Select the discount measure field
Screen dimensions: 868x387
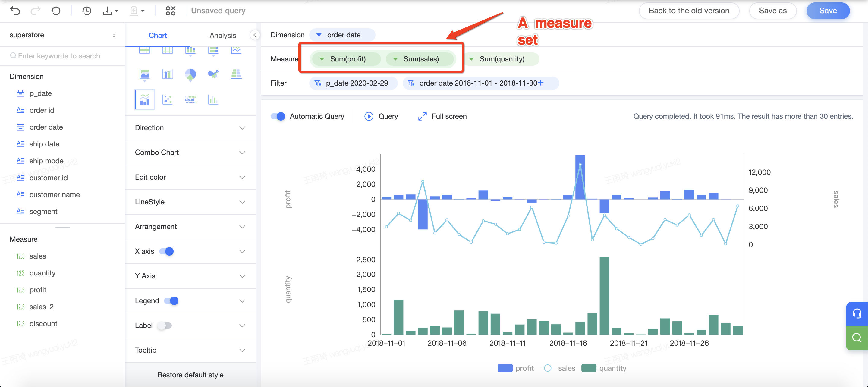click(x=43, y=324)
